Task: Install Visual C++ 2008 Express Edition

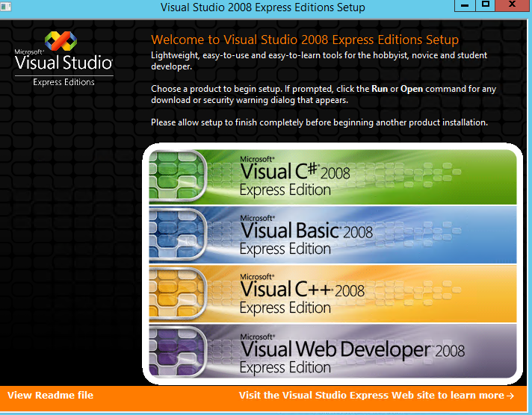Action: point(332,294)
